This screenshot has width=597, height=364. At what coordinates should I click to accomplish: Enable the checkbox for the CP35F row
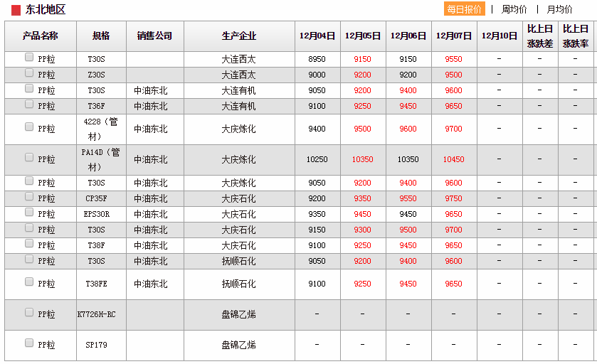coord(29,197)
